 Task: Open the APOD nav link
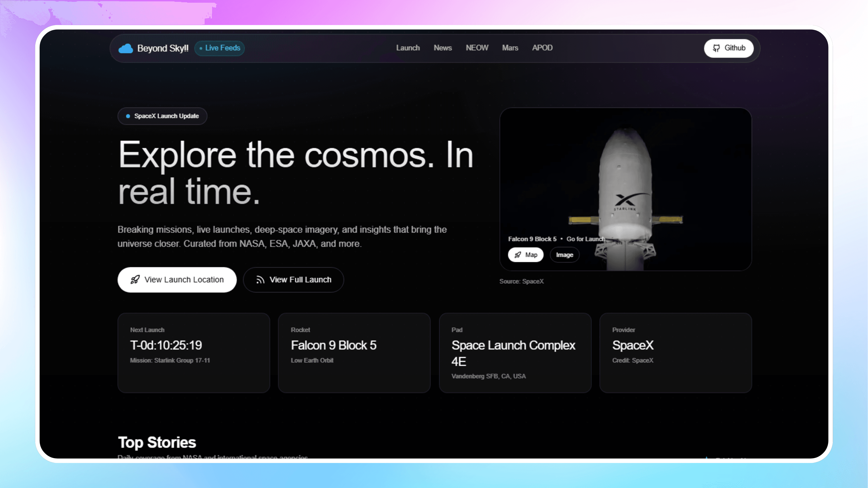(x=542, y=48)
